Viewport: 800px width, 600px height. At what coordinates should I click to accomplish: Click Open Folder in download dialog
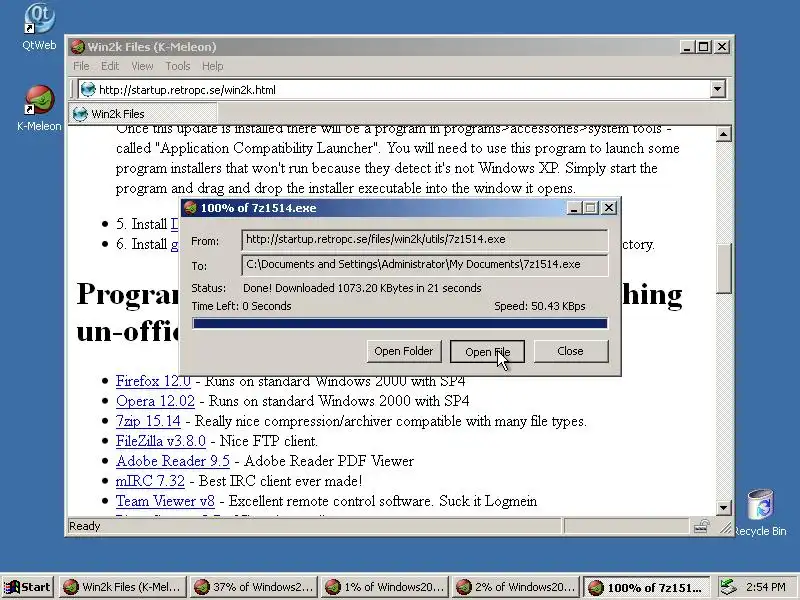404,351
